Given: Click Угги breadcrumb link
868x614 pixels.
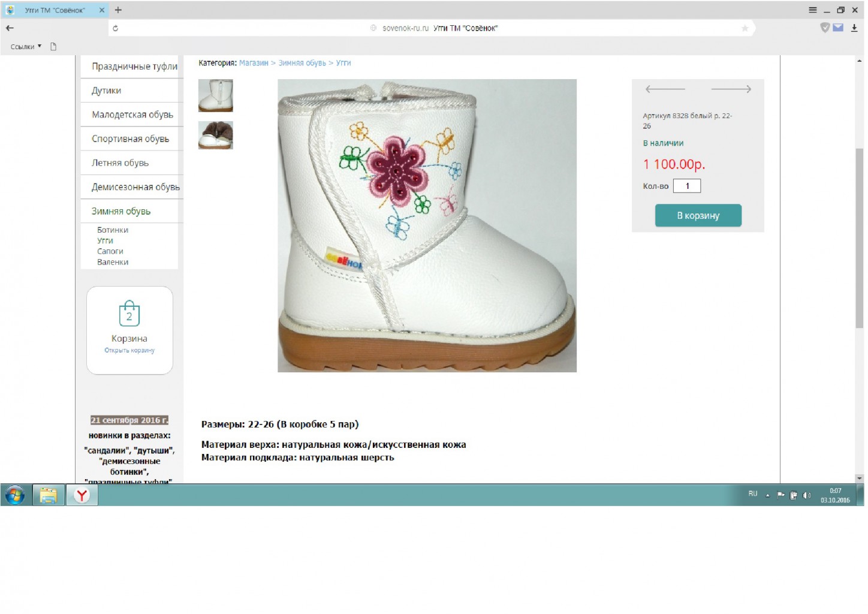Looking at the screenshot, I should (x=343, y=63).
